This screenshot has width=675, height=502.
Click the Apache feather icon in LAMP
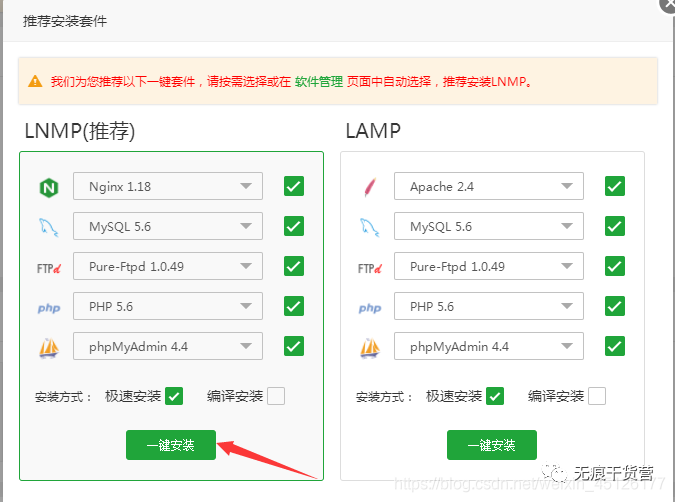tap(370, 187)
